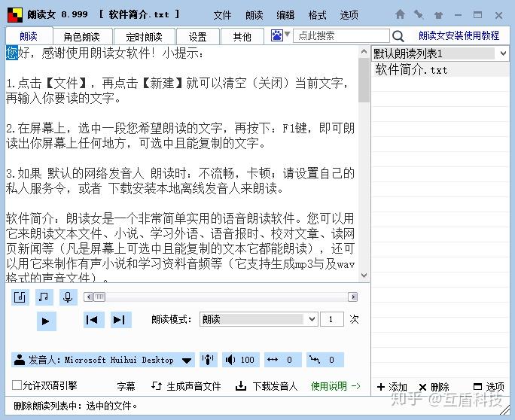515x420 pixels.
Task: Switch to the 设置 tab
Action: click(x=198, y=36)
